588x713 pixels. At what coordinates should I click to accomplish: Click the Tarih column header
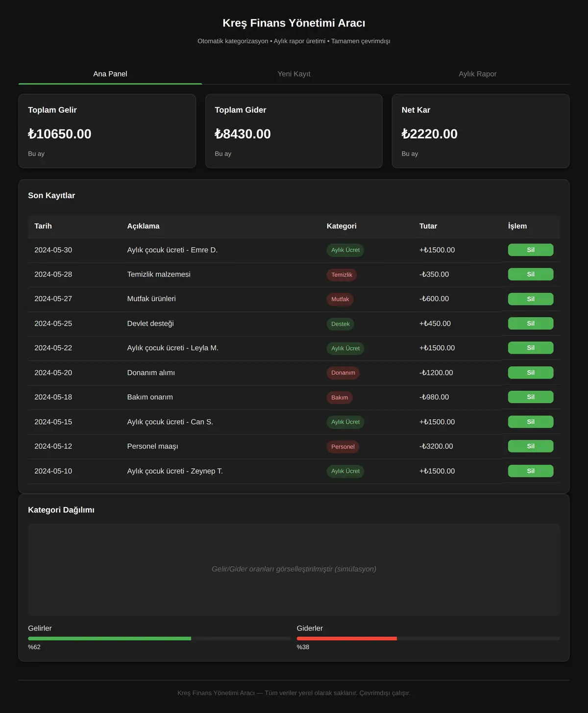(x=43, y=226)
